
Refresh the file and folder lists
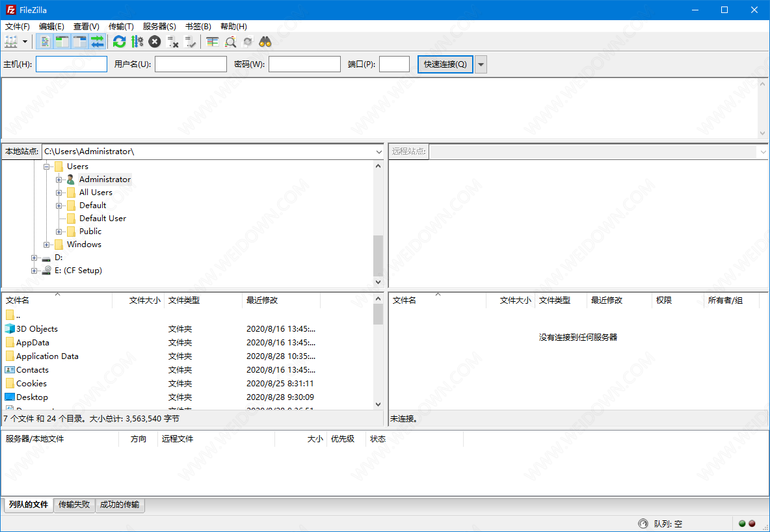point(119,42)
